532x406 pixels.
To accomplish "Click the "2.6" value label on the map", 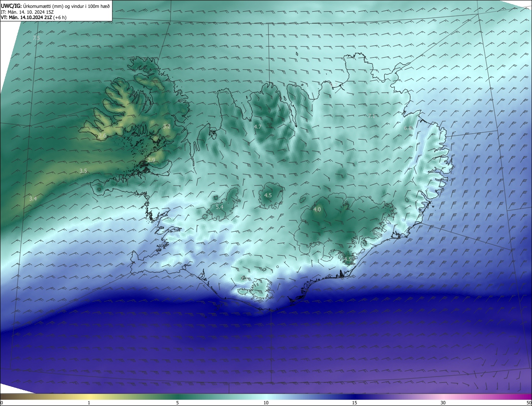I will pyautogui.click(x=102, y=136).
